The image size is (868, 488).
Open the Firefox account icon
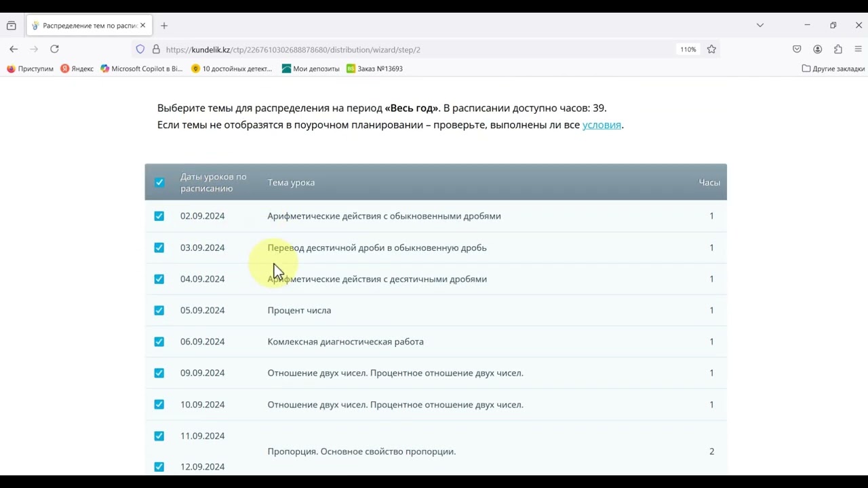[817, 49]
